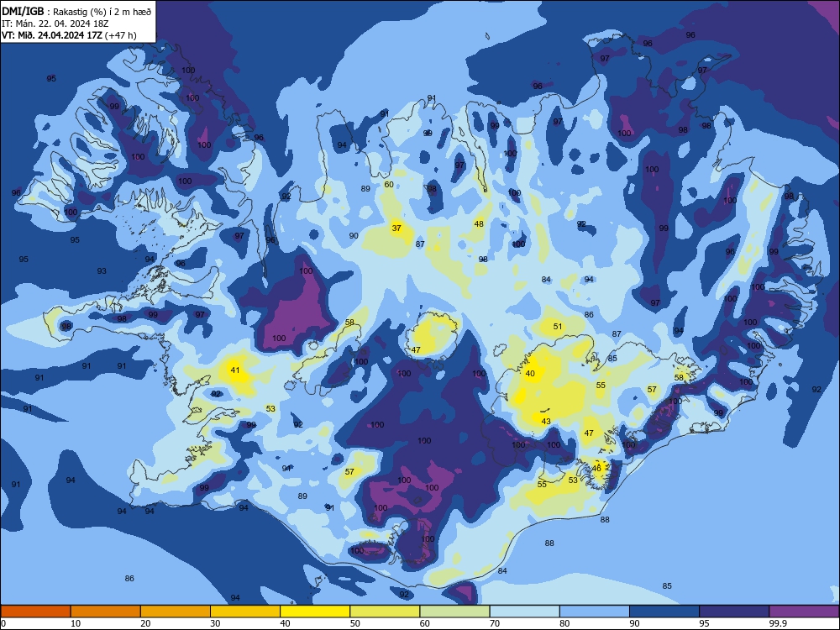The height and width of the screenshot is (630, 840).
Task: Click the humidity value '48' on the map
Action: tap(479, 224)
